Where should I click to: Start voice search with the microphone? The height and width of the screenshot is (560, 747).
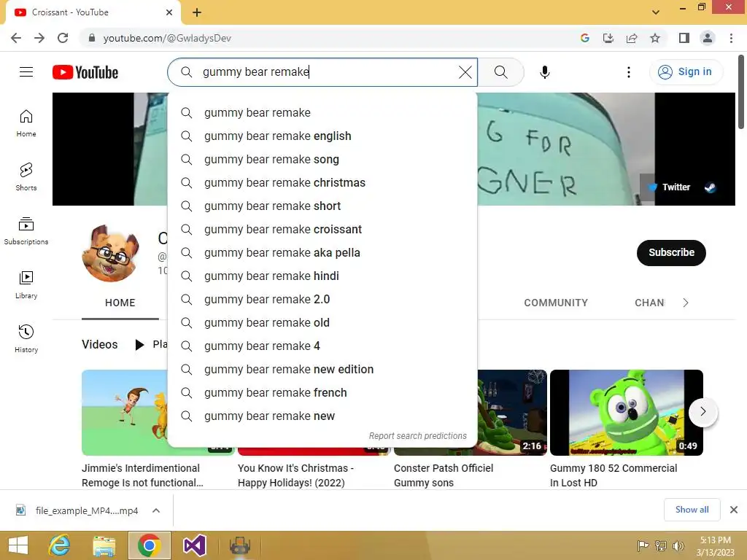(544, 72)
